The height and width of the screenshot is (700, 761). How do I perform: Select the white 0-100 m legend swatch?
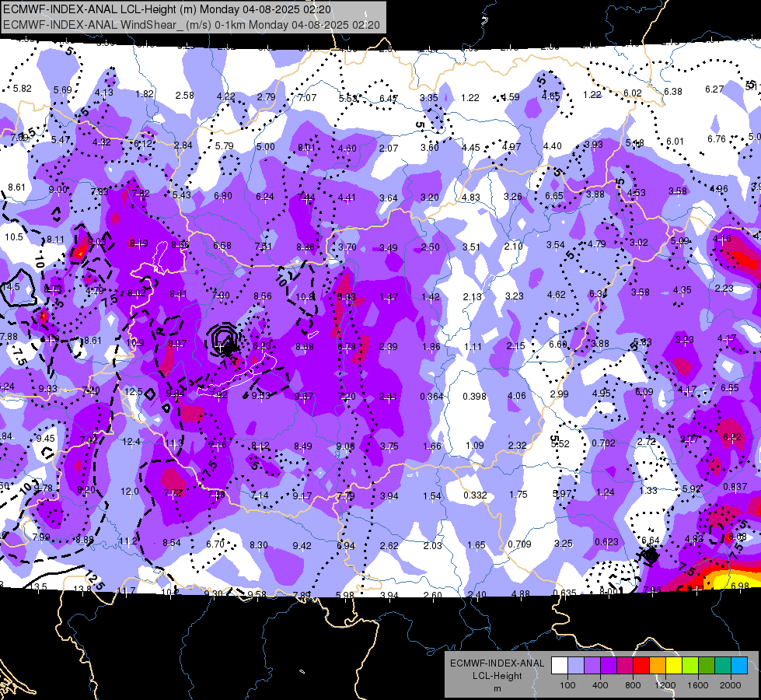coord(560,666)
